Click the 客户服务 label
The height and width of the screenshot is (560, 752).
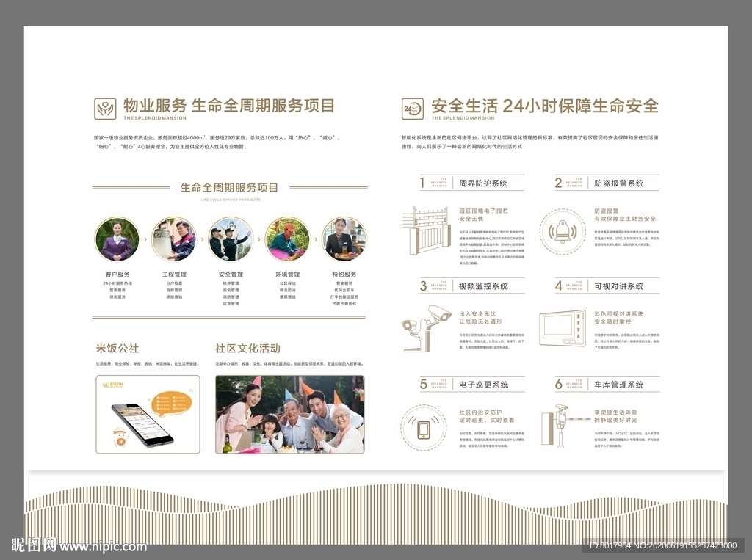pos(117,274)
